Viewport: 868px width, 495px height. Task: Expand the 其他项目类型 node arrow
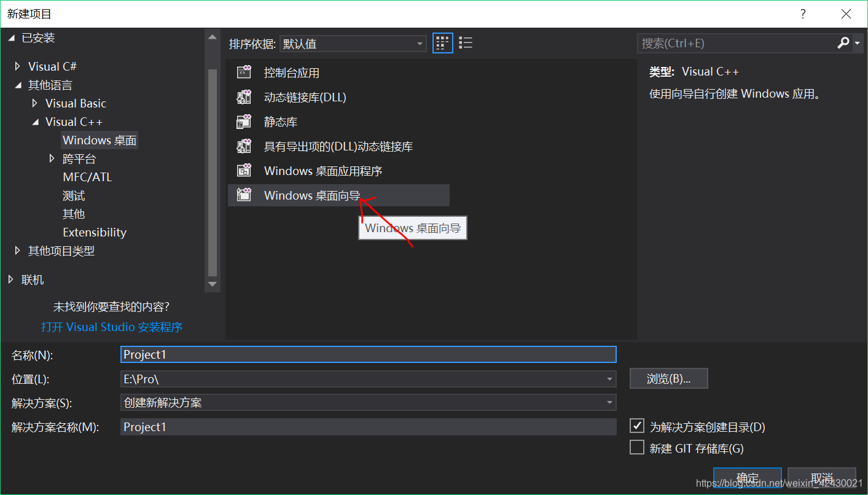click(x=17, y=250)
